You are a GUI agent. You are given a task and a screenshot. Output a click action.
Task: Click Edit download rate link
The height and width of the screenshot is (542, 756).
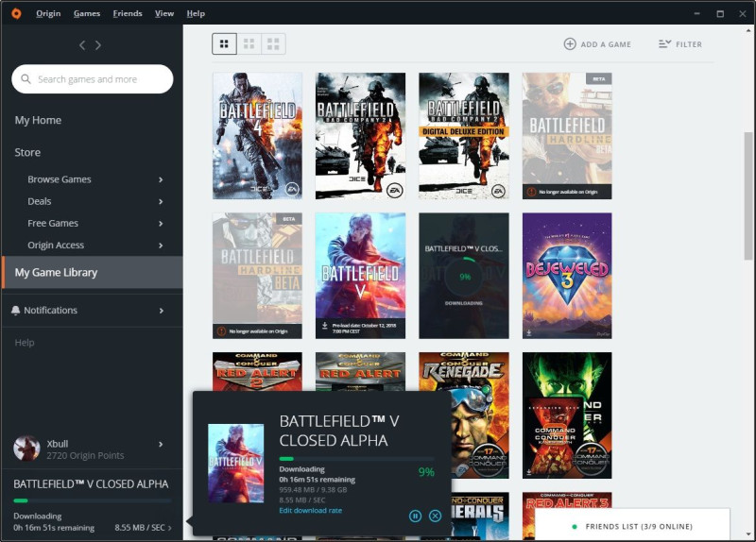(x=311, y=511)
